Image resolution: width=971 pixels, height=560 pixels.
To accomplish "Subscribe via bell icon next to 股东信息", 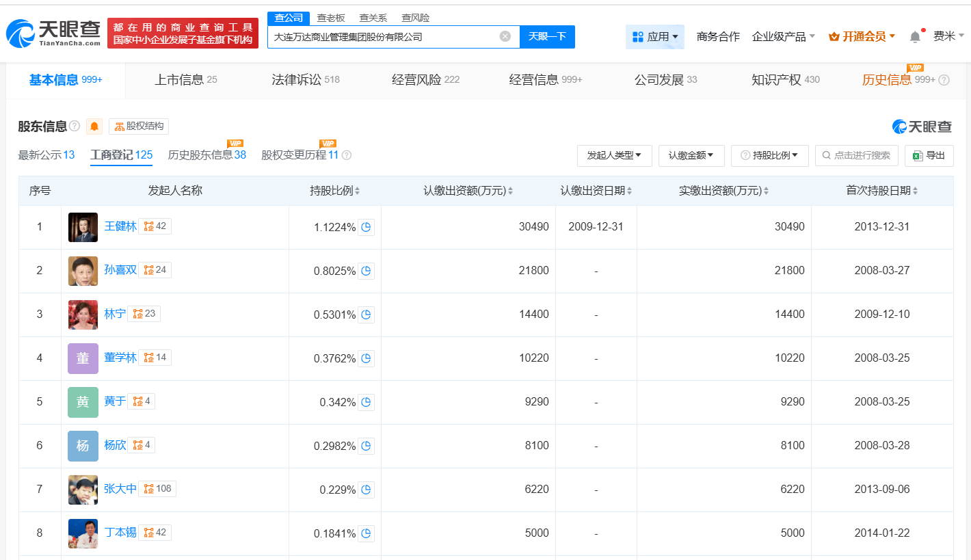I will tap(94, 126).
